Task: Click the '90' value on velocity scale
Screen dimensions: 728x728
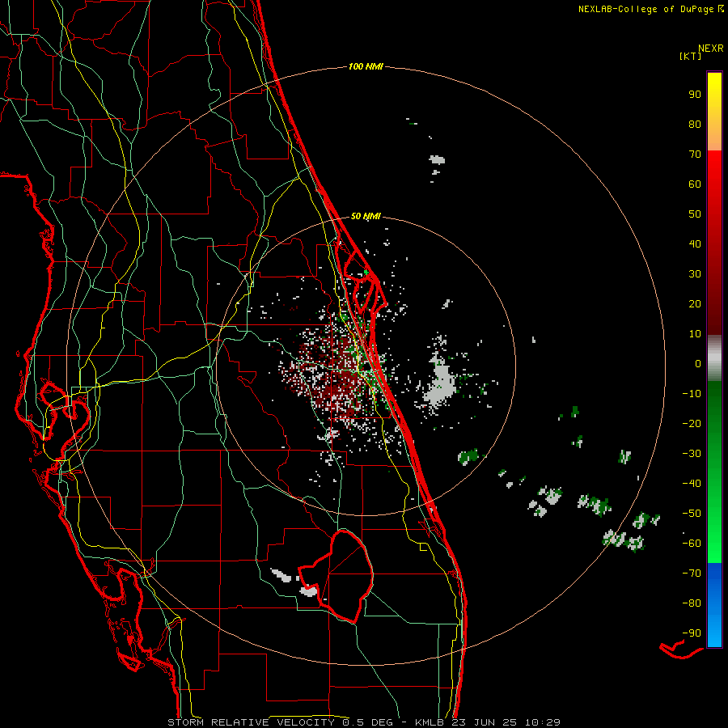Action: 695,95
